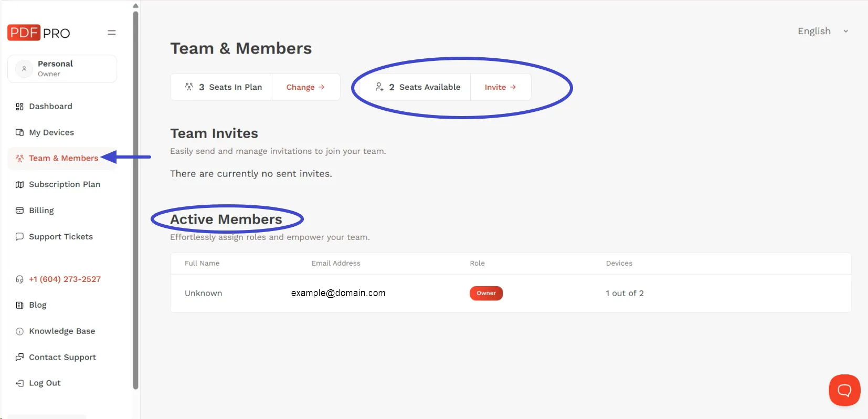Click the Owner role badge
This screenshot has width=868, height=419.
pyautogui.click(x=486, y=294)
